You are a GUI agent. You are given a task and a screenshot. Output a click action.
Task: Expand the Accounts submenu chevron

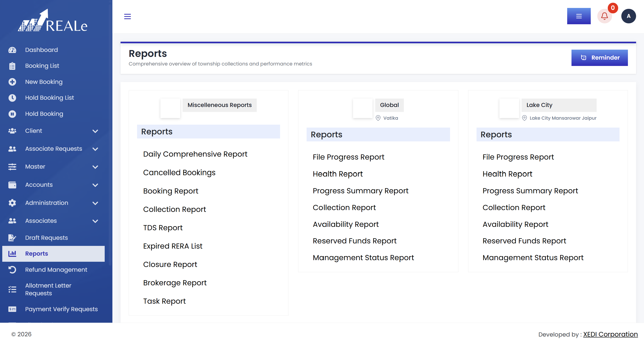point(95,185)
